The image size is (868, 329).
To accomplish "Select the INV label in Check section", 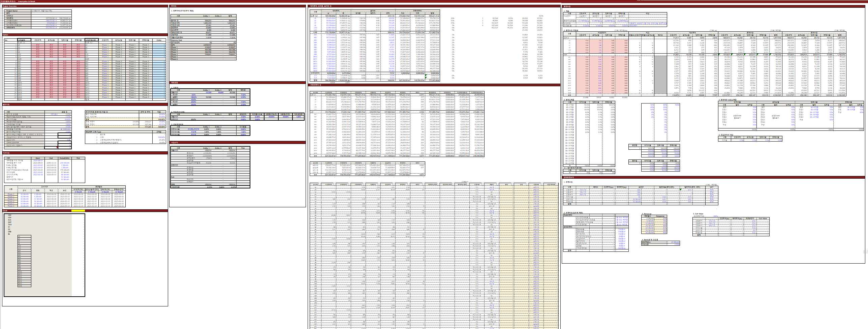I will (10, 215).
